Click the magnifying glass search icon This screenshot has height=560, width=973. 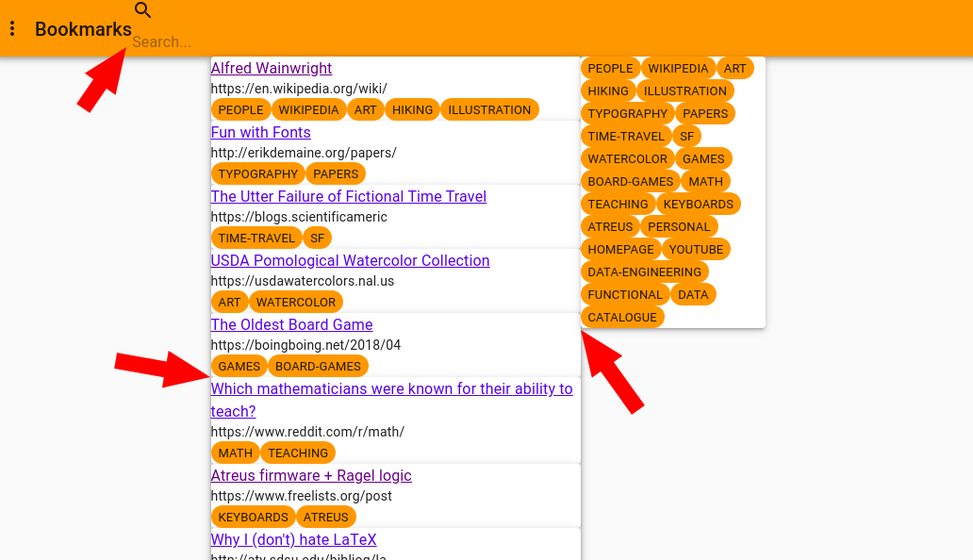(x=142, y=10)
